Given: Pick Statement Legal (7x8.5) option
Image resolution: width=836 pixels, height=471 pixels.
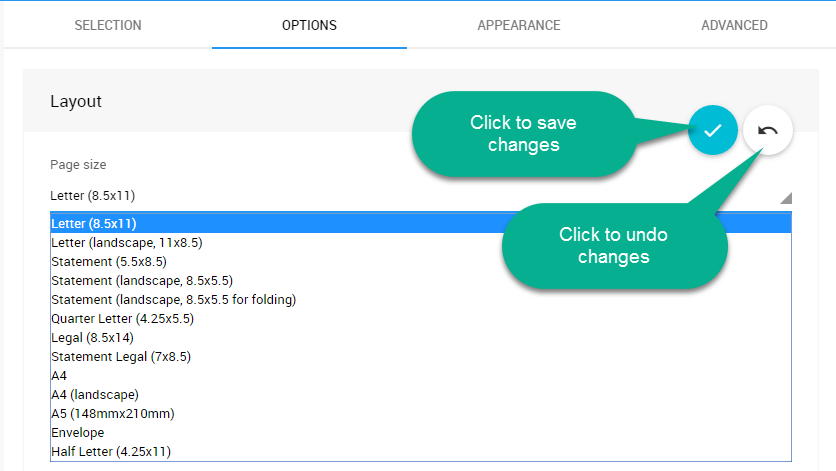Looking at the screenshot, I should click(x=121, y=356).
